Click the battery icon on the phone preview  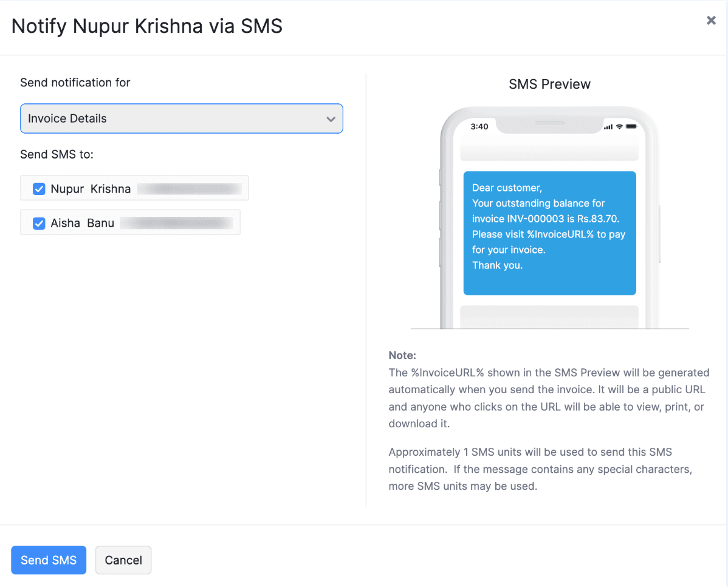631,126
